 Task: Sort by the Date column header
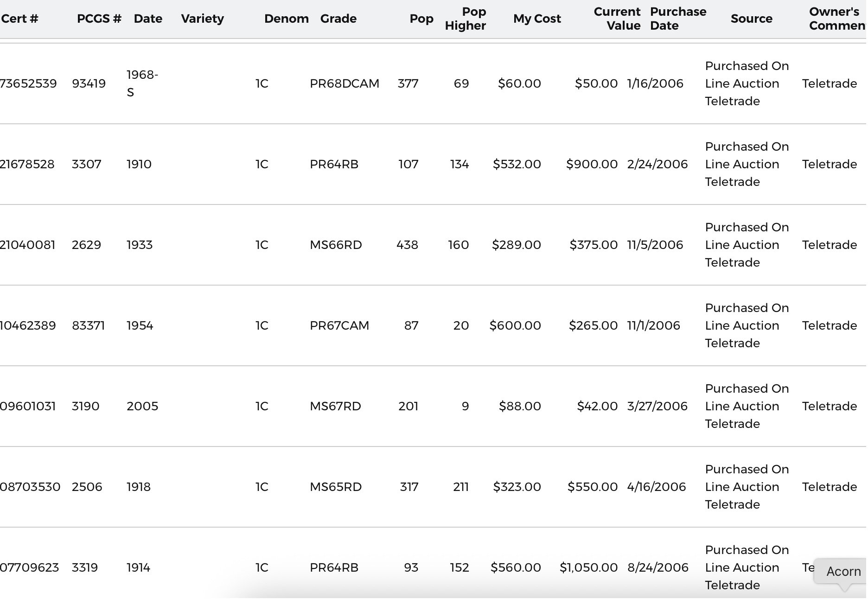tap(148, 19)
